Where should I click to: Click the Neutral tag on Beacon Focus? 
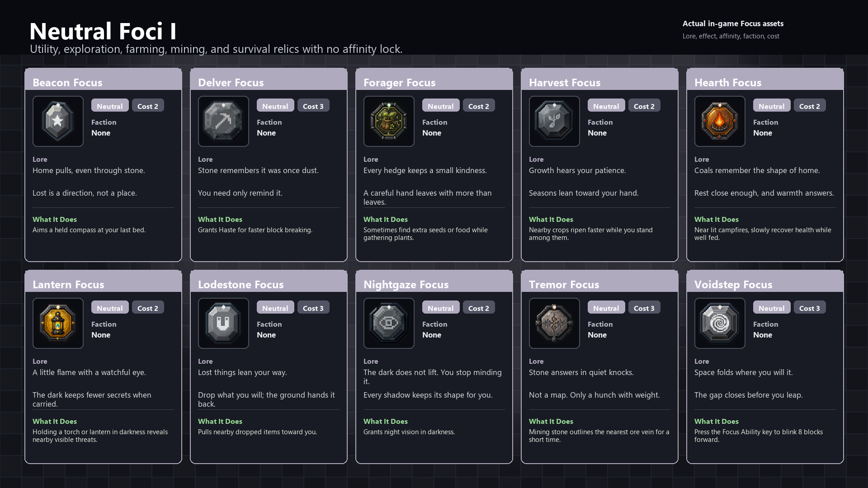pos(110,106)
